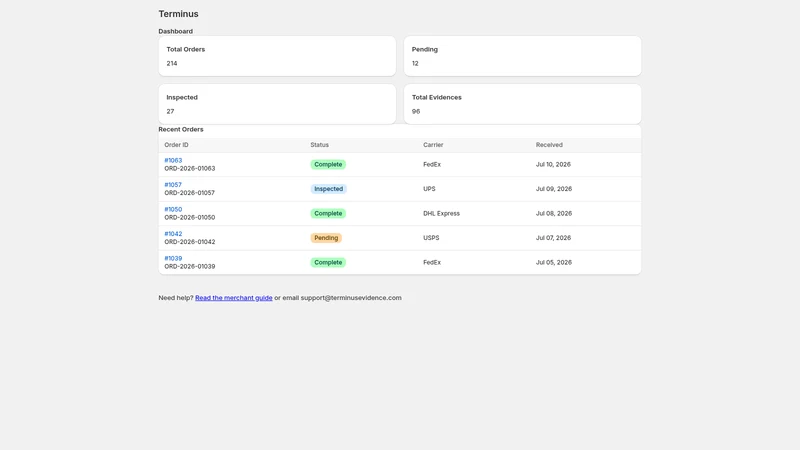Click the 'Terminus' app title
The height and width of the screenshot is (450, 800).
pyautogui.click(x=178, y=14)
